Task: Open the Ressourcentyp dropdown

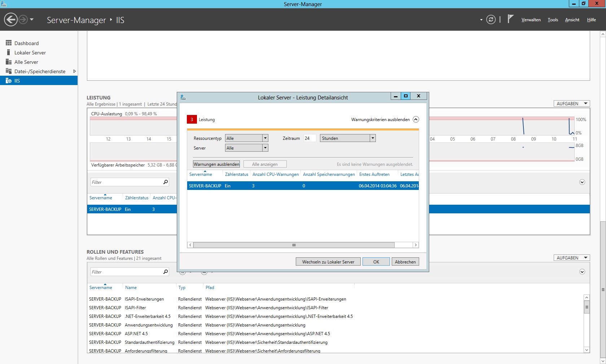Action: click(247, 138)
